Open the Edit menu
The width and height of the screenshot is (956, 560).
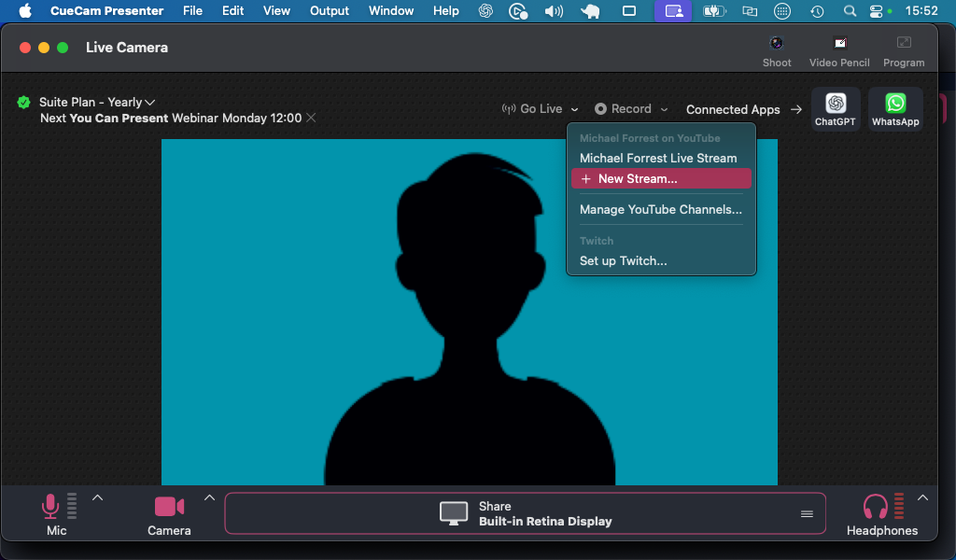pyautogui.click(x=232, y=11)
